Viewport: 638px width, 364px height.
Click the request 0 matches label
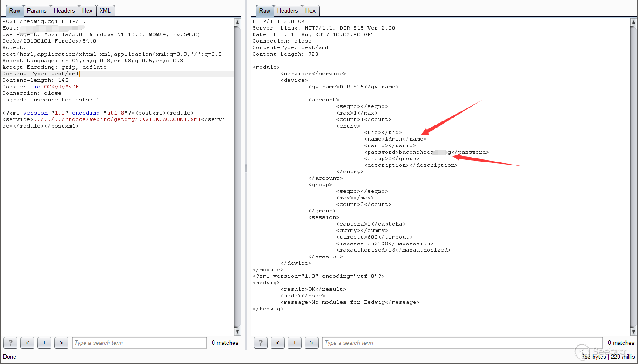click(225, 343)
